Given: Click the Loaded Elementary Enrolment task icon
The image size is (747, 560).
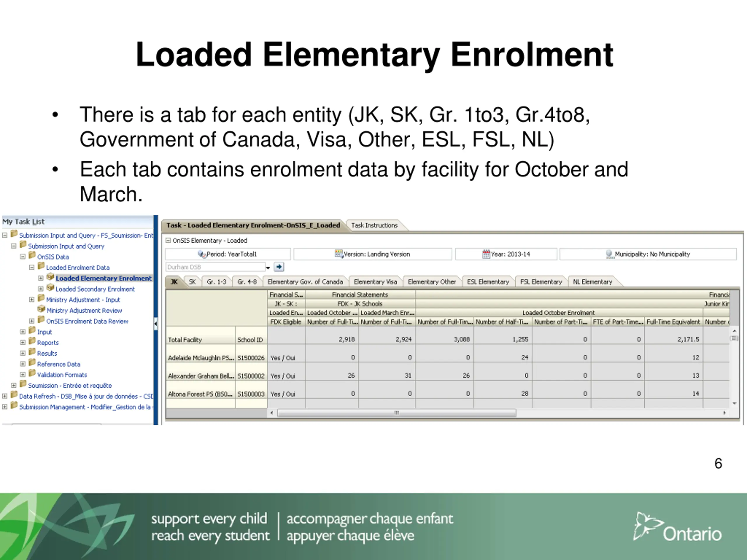Looking at the screenshot, I should tap(50, 277).
